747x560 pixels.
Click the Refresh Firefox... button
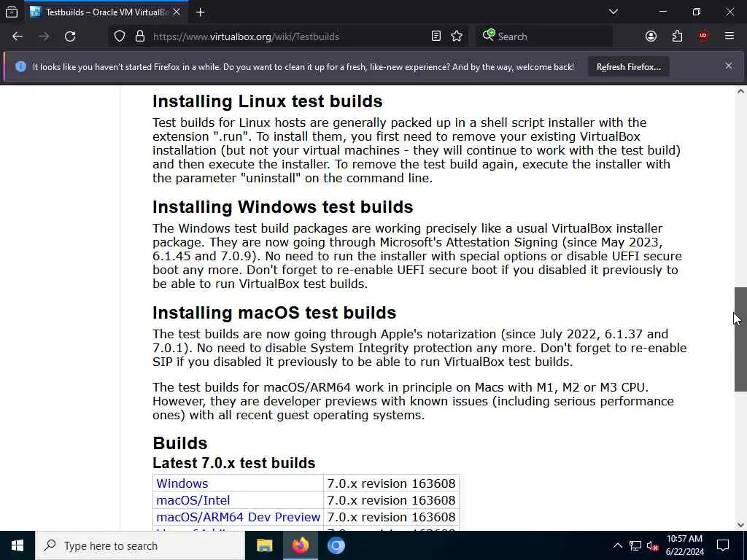(x=628, y=66)
